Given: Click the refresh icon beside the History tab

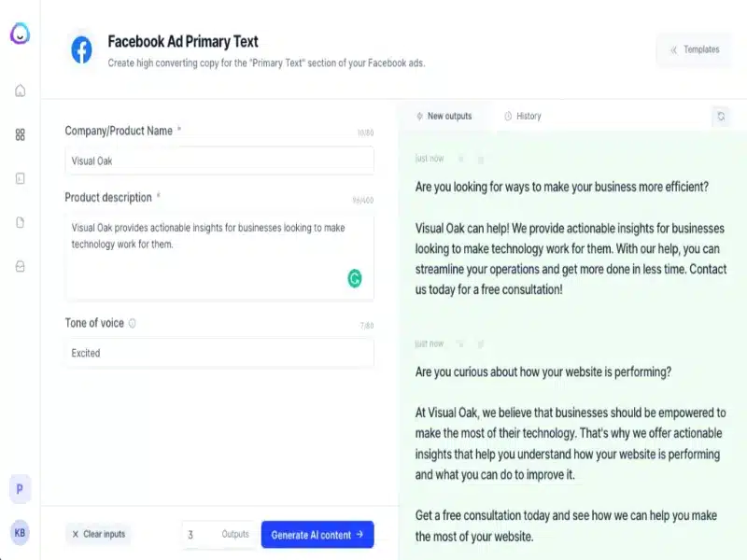Looking at the screenshot, I should 721,116.
